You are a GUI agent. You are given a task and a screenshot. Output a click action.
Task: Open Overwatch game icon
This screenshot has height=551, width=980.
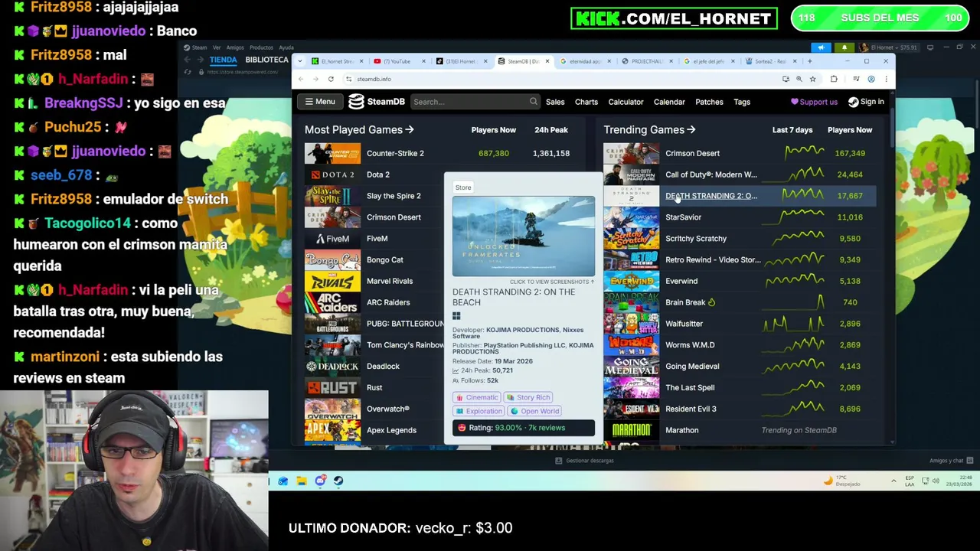click(x=332, y=409)
